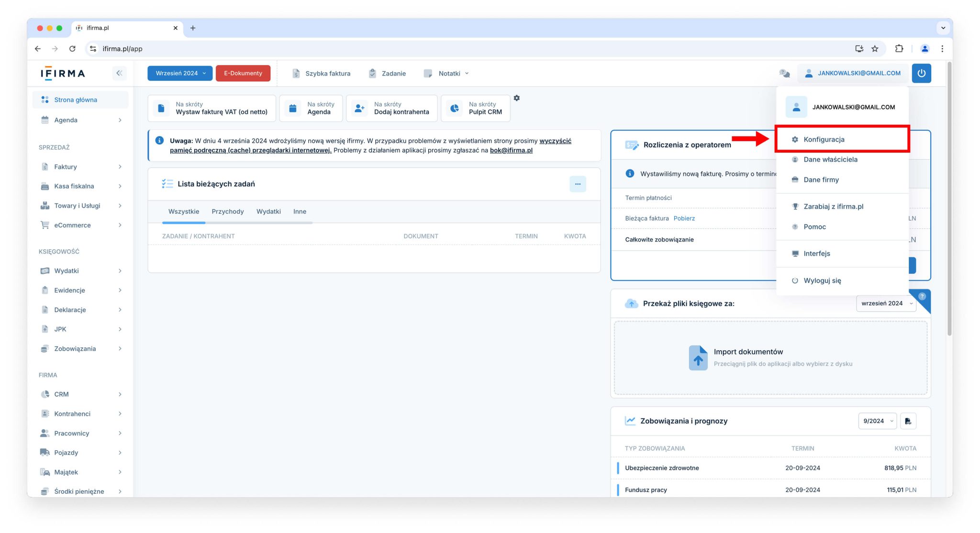Expand the Kasa fiskalna sidebar section

click(x=81, y=186)
